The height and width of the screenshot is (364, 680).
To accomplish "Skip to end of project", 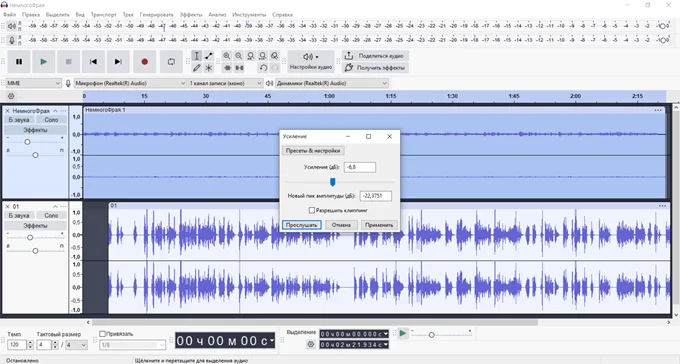I will [118, 62].
